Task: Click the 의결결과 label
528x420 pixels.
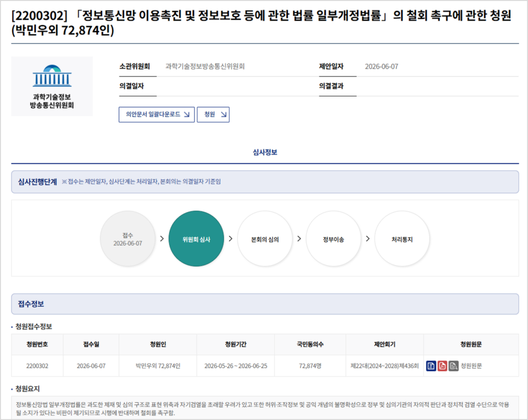Action: point(332,86)
